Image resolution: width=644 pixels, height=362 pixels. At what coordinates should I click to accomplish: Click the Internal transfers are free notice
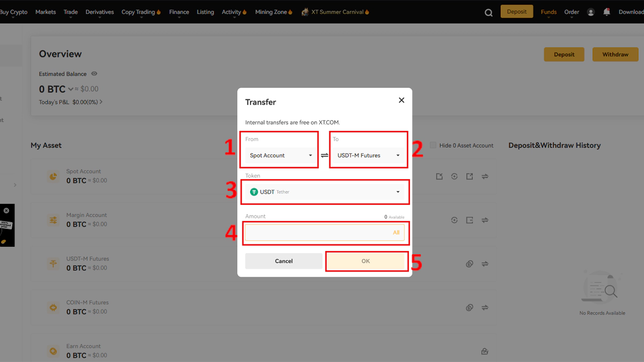pos(292,122)
